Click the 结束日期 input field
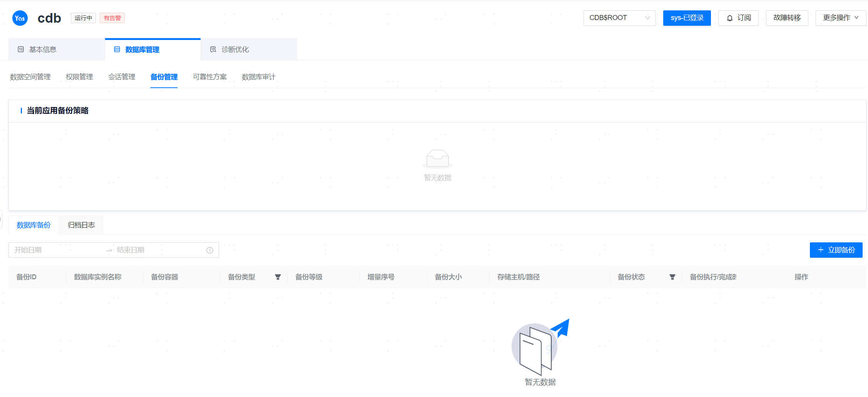The image size is (868, 397). pos(158,250)
